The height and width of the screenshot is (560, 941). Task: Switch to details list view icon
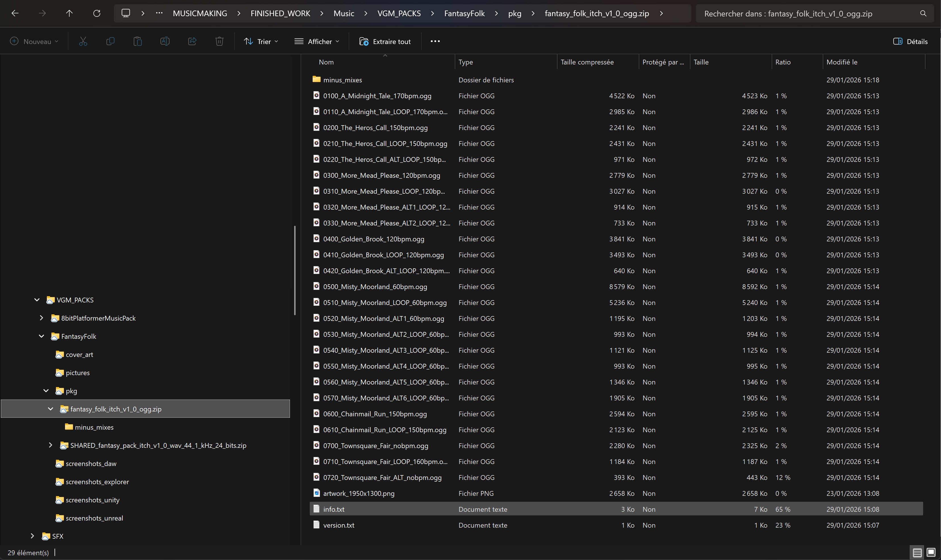point(917,552)
